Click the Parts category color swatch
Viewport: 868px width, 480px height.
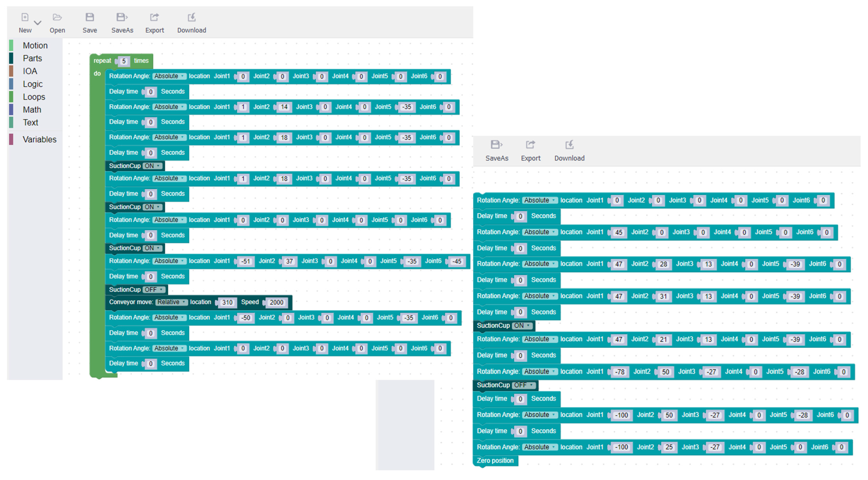[x=11, y=58]
